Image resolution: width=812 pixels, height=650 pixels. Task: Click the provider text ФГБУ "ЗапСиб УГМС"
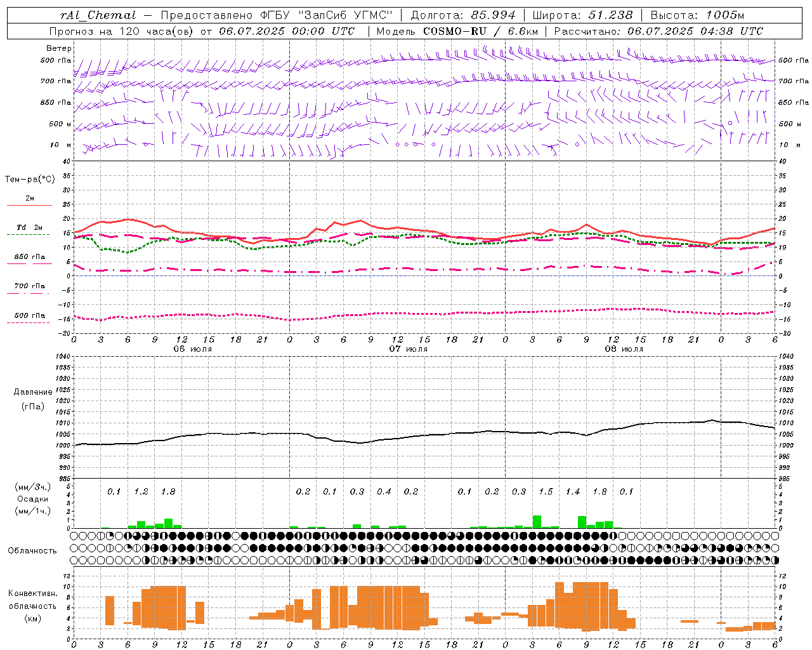click(x=326, y=15)
